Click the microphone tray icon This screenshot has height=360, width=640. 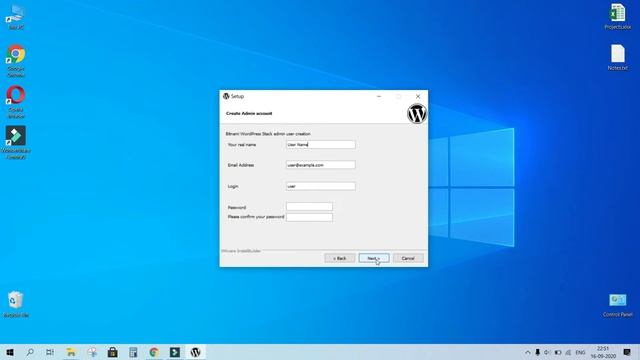point(538,352)
